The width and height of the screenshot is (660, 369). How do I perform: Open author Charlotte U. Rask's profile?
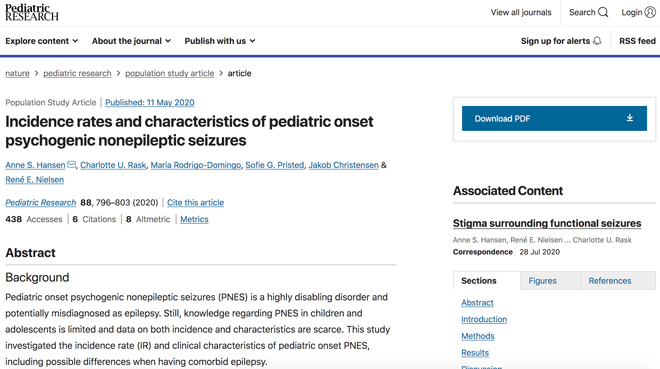point(113,165)
